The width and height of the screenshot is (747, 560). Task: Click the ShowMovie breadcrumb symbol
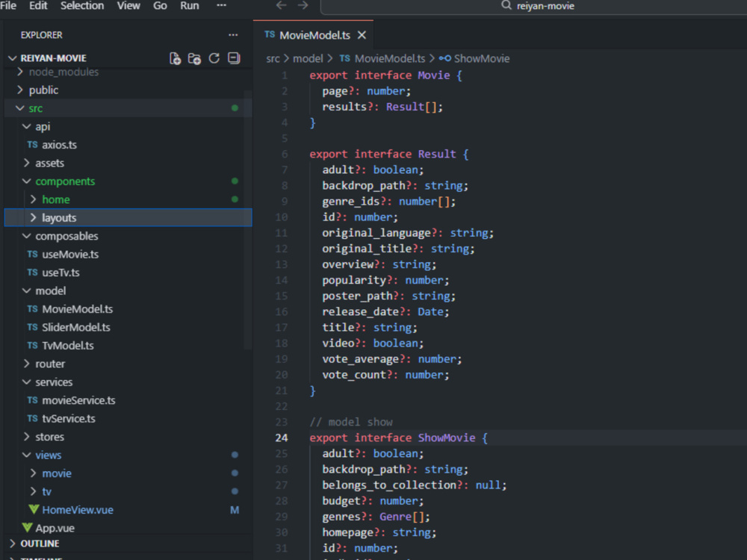[481, 58]
